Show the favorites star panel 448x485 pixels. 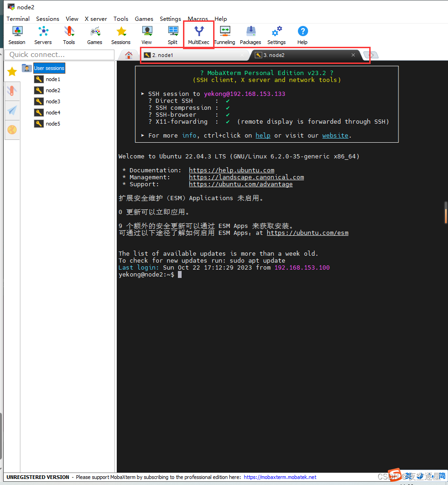point(12,71)
